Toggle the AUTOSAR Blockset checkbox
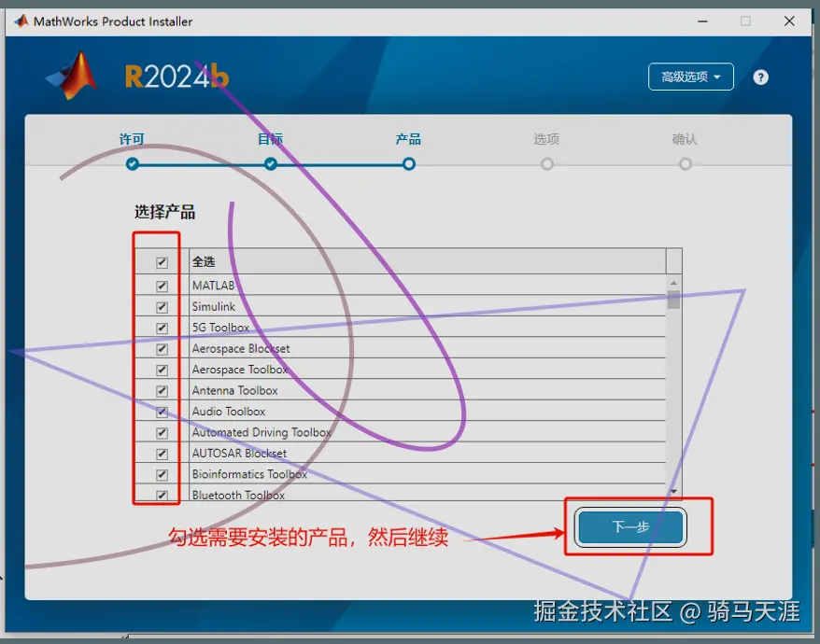Image resolution: width=820 pixels, height=644 pixels. tap(162, 454)
